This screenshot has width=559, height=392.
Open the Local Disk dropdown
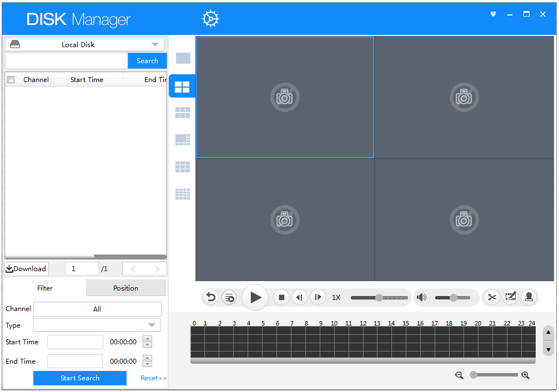pos(84,45)
